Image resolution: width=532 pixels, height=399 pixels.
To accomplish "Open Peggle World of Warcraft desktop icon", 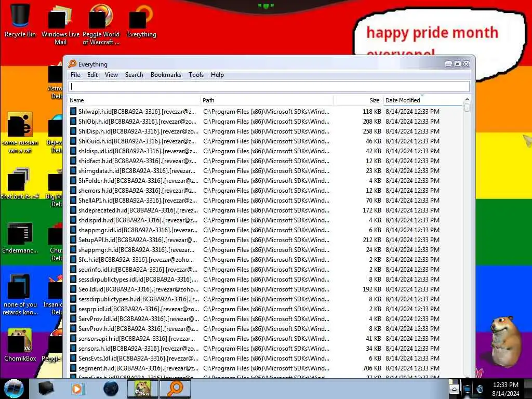I will 101,24.
